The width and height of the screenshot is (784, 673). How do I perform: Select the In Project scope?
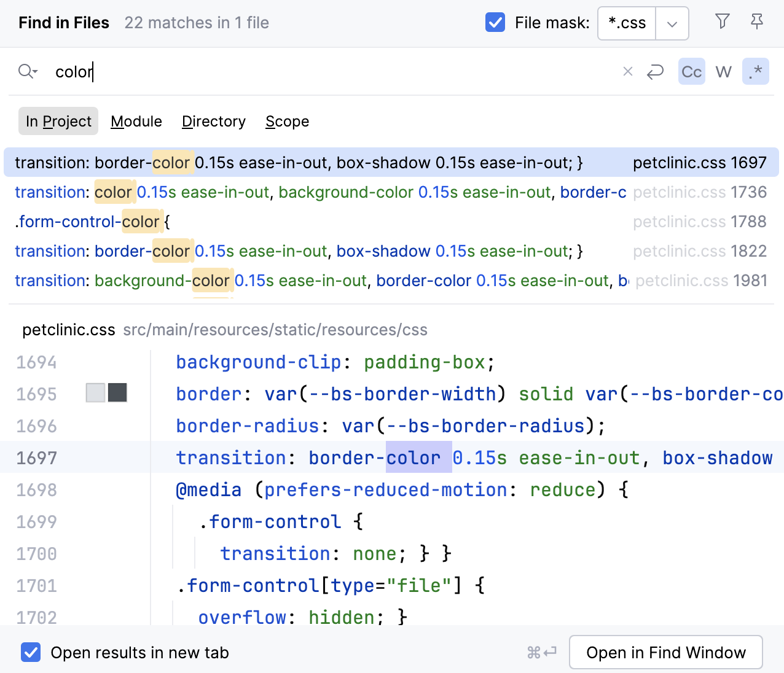coord(58,121)
